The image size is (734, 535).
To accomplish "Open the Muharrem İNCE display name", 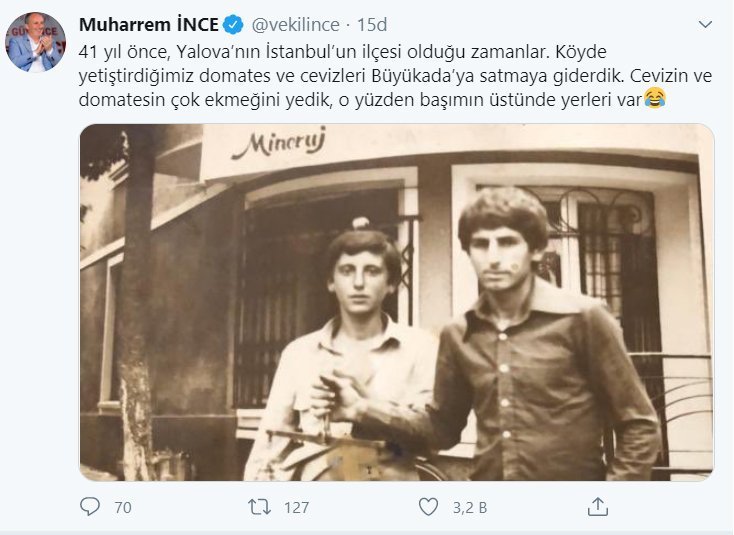I will coord(149,25).
